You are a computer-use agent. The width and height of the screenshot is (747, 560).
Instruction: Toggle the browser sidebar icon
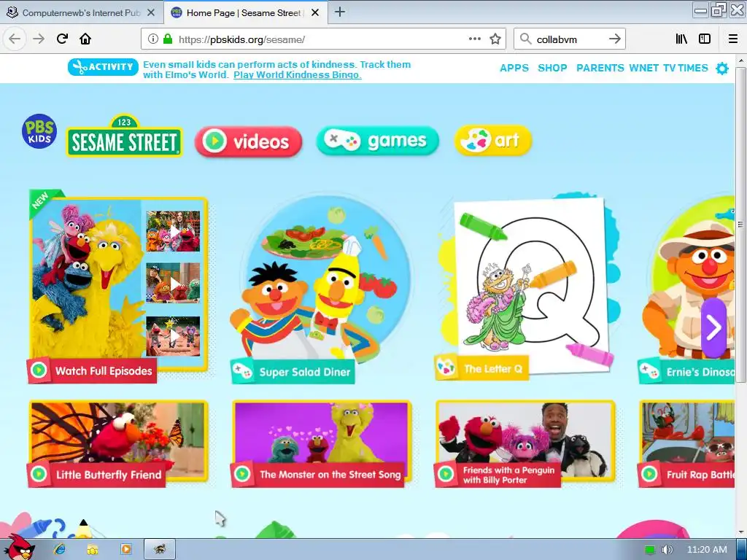705,39
